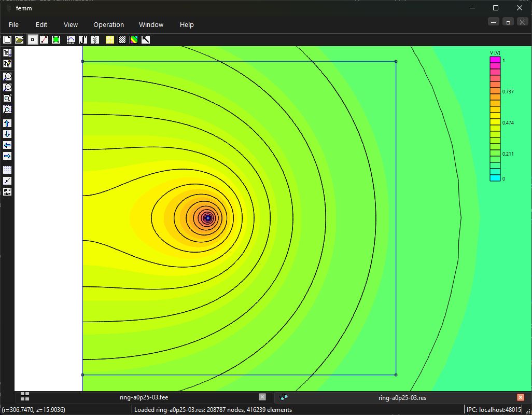Screen dimensions: 532x415
Task: Select the contour line mode icon
Action: tap(44, 40)
